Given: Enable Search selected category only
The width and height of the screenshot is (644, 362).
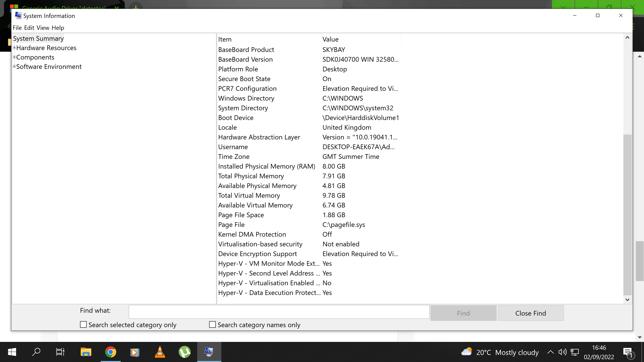Looking at the screenshot, I should [x=83, y=324].
